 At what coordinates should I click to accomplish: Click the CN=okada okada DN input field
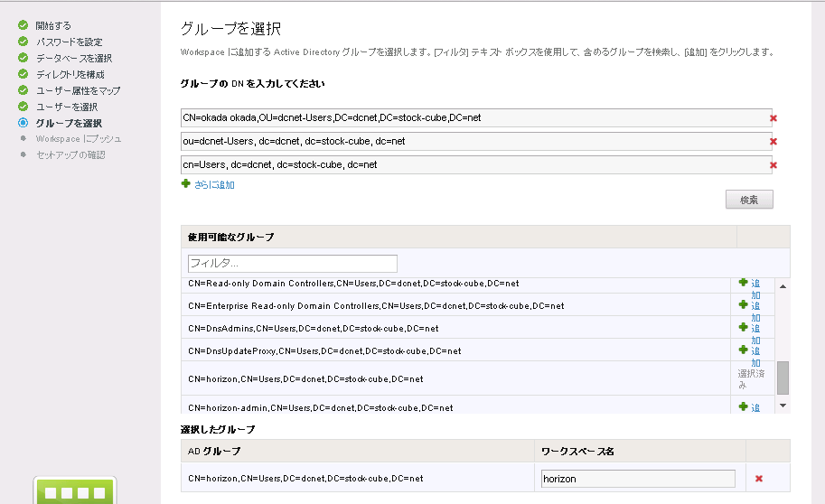pos(470,118)
